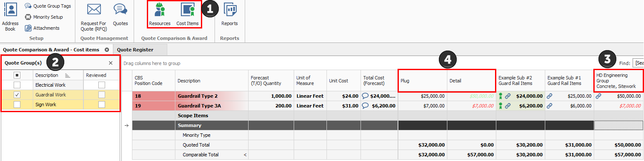This screenshot has width=644, height=161.
Task: Sort by Total Cost (Forecast) column
Action: (x=379, y=80)
